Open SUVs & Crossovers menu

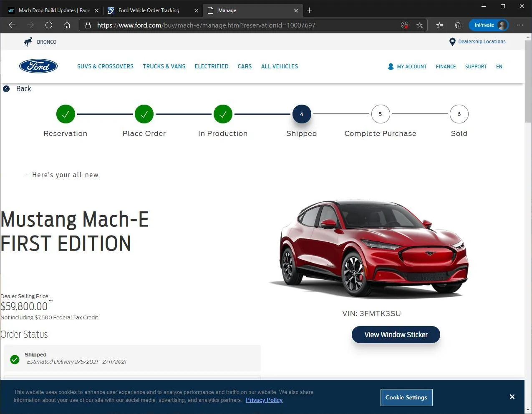105,66
